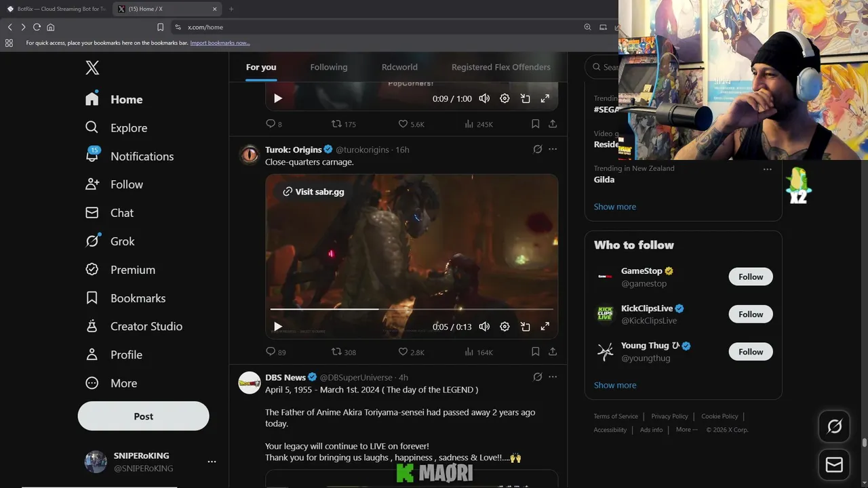Click Profile person icon in sidebar

[x=92, y=354]
